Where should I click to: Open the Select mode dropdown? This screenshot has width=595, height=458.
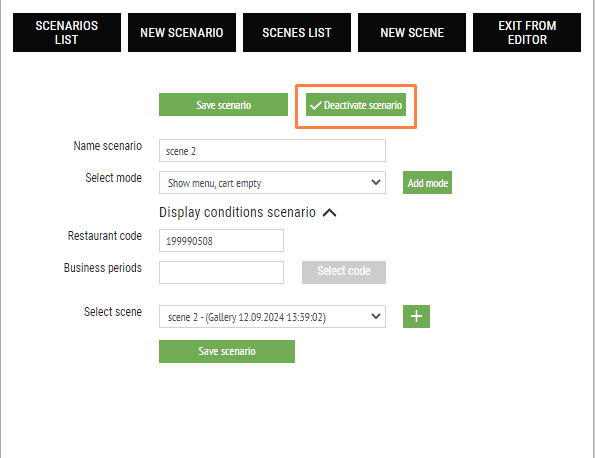pyautogui.click(x=272, y=183)
